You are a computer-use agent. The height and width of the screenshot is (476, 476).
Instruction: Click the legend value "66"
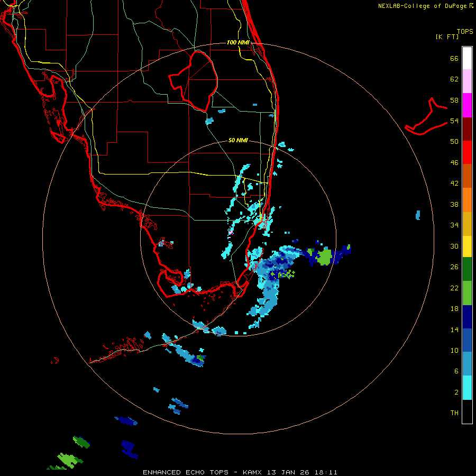pos(454,59)
